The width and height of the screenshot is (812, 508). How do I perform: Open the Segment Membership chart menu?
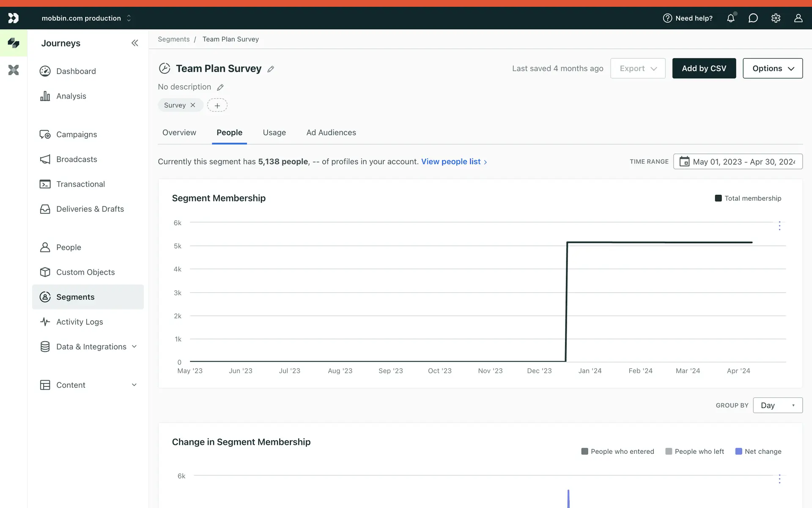tap(779, 226)
